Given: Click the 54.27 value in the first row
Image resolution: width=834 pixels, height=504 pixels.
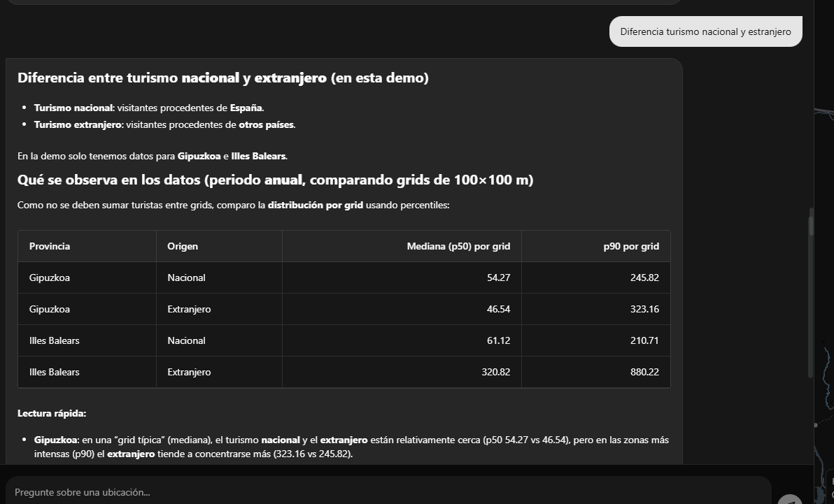Looking at the screenshot, I should click(498, 278).
